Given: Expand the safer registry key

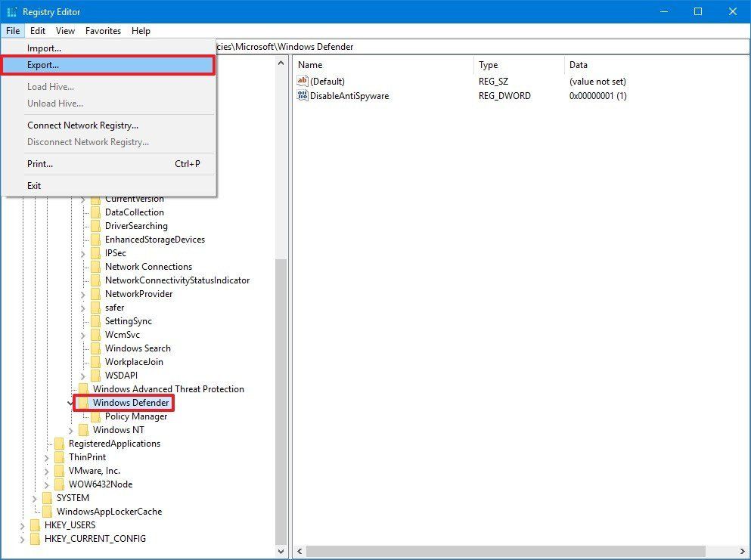Looking at the screenshot, I should [x=83, y=308].
